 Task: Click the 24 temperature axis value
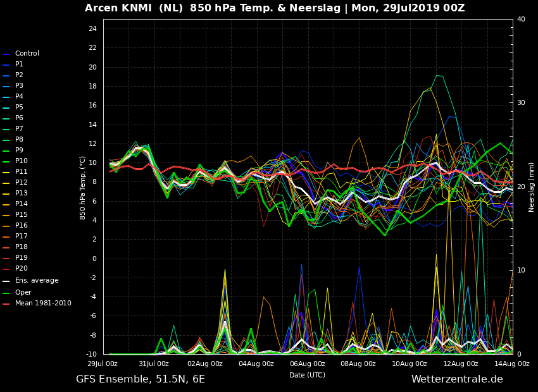coord(92,29)
